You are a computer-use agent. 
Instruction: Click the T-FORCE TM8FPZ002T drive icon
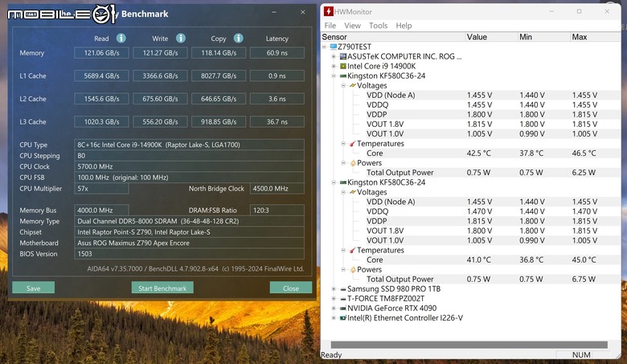[342, 298]
